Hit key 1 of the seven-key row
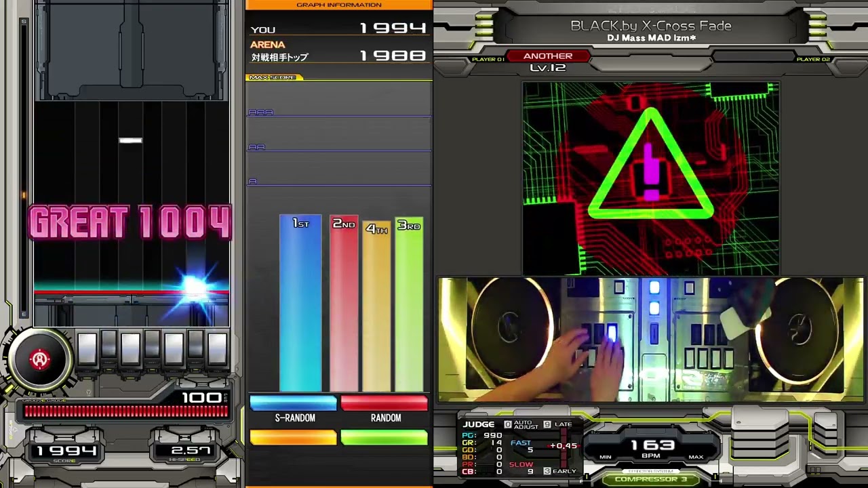868x488 pixels. (x=87, y=349)
